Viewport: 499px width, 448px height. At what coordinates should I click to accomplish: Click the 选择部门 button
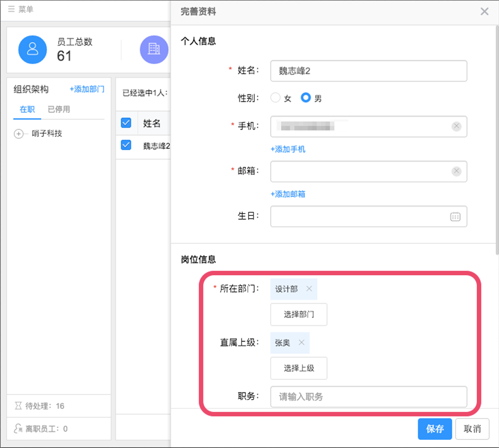[299, 314]
